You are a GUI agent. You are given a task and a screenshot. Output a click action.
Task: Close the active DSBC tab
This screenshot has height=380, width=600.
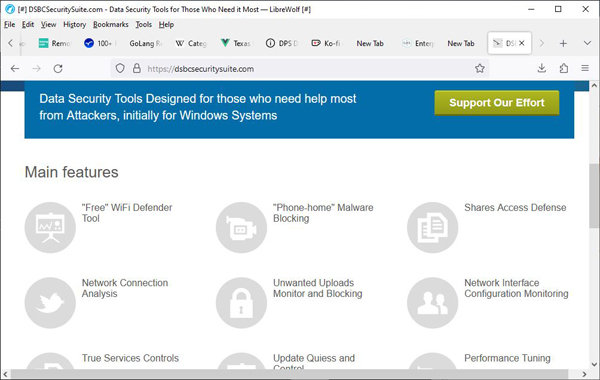pos(522,43)
